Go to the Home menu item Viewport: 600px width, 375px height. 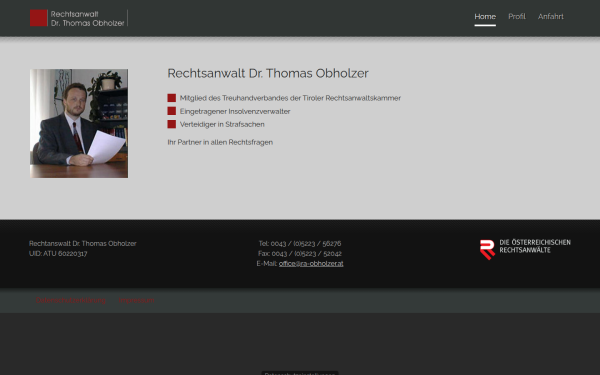[485, 16]
